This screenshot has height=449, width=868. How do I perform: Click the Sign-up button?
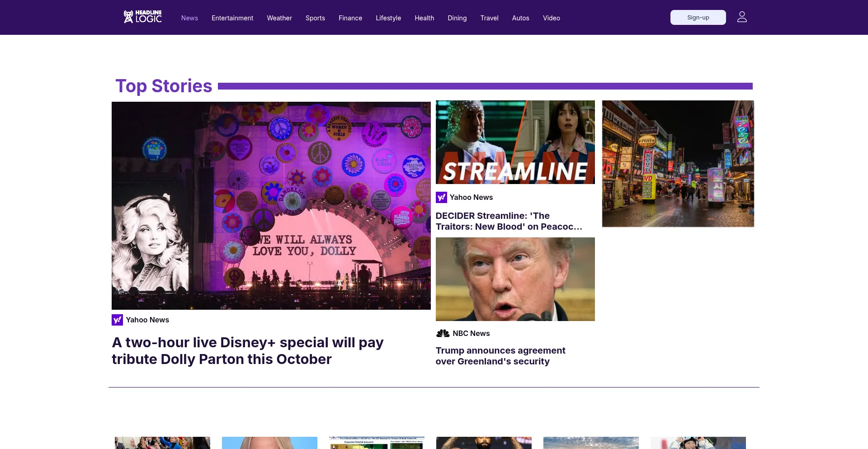[698, 18]
